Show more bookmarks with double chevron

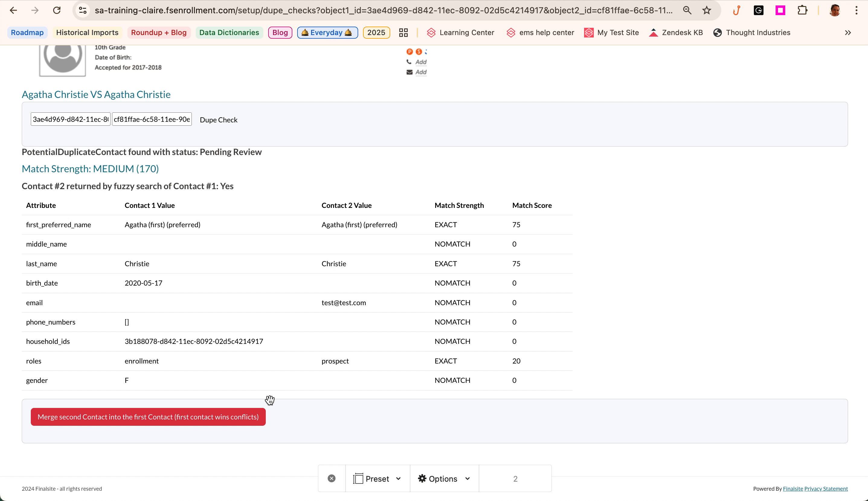point(848,33)
